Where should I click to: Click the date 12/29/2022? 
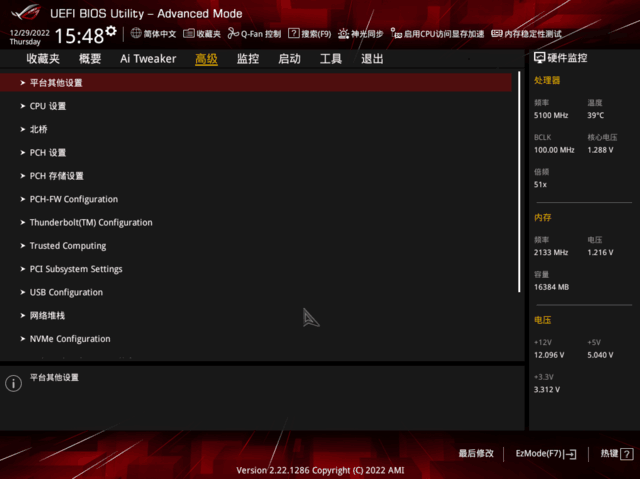(x=29, y=33)
